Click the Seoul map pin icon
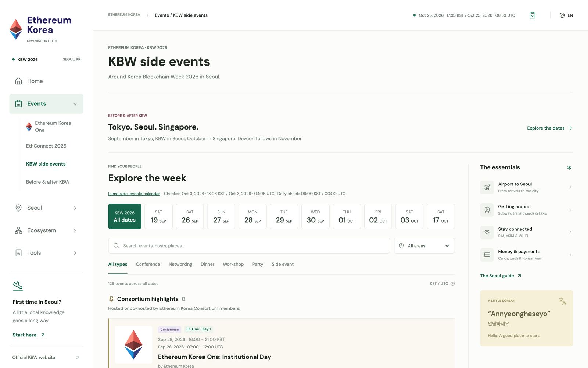This screenshot has height=368, width=588. (18, 208)
